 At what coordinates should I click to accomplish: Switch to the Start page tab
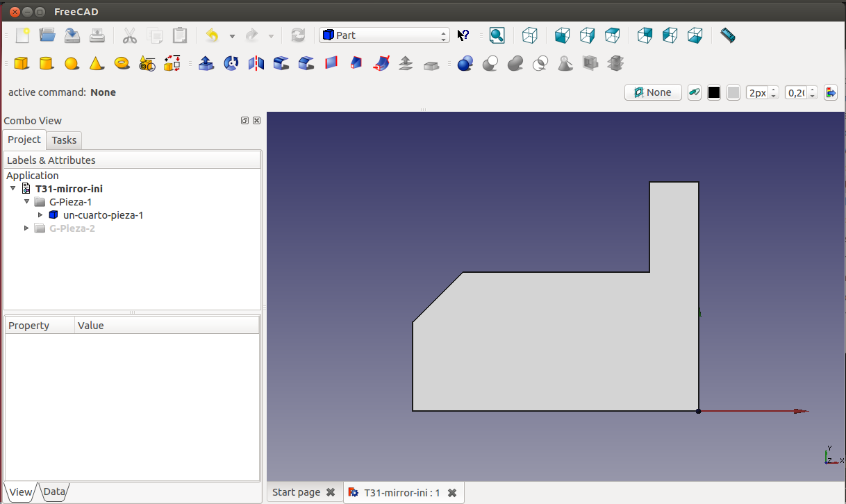[x=297, y=492]
